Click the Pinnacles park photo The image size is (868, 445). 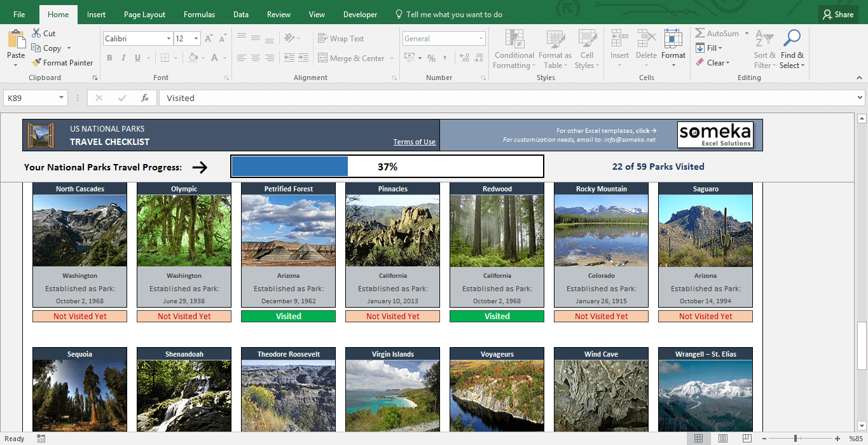point(392,231)
